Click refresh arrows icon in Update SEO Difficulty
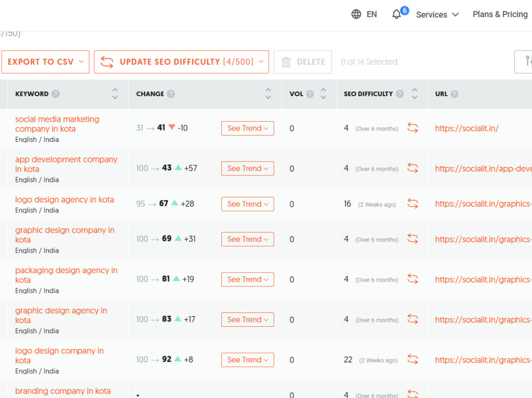Screen dimensions: 532x398 pyautogui.click(x=107, y=62)
